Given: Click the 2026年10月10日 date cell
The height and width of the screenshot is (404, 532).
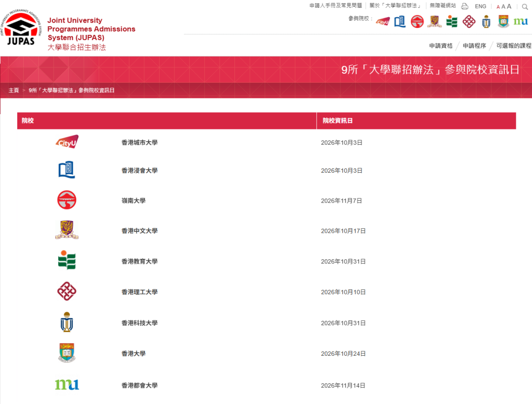Looking at the screenshot, I should 343,292.
